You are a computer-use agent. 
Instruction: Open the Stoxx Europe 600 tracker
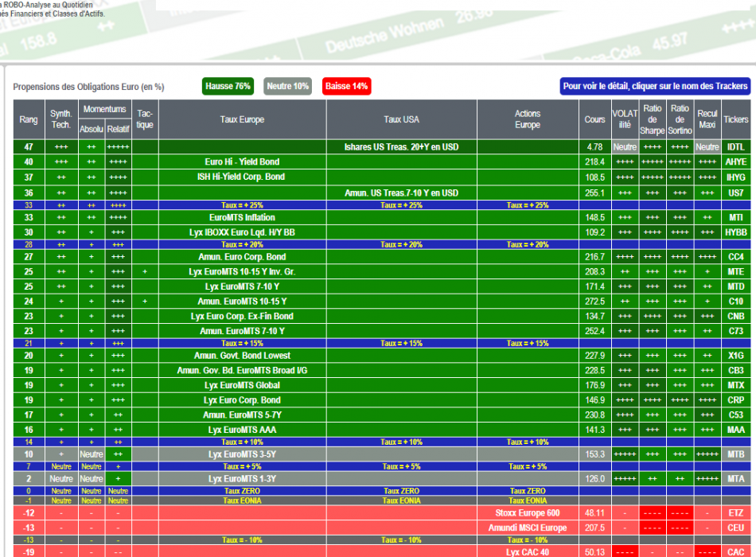pyautogui.click(x=528, y=513)
